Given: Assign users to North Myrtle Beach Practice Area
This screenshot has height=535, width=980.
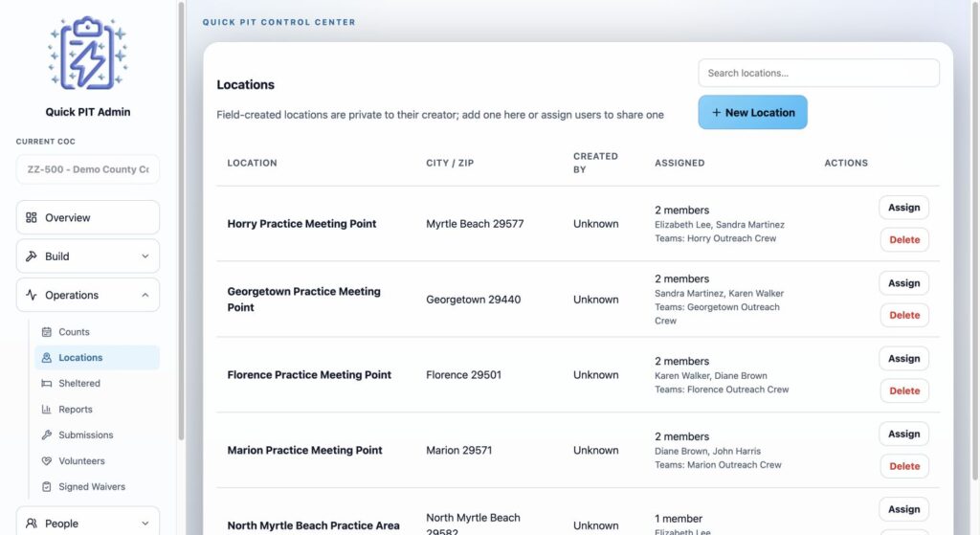Looking at the screenshot, I should coord(903,509).
